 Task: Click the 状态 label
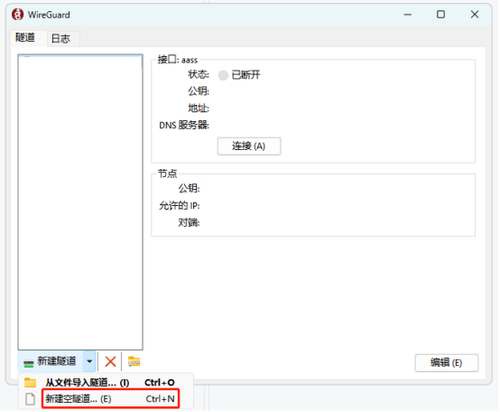click(x=199, y=74)
